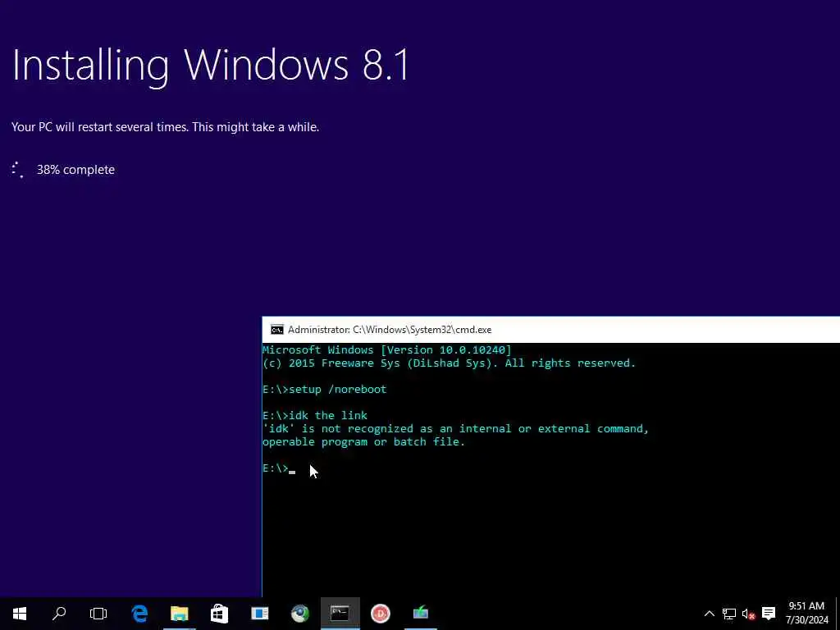The image size is (840, 630).
Task: Open the Store app on the taskbar
Action: [x=219, y=613]
